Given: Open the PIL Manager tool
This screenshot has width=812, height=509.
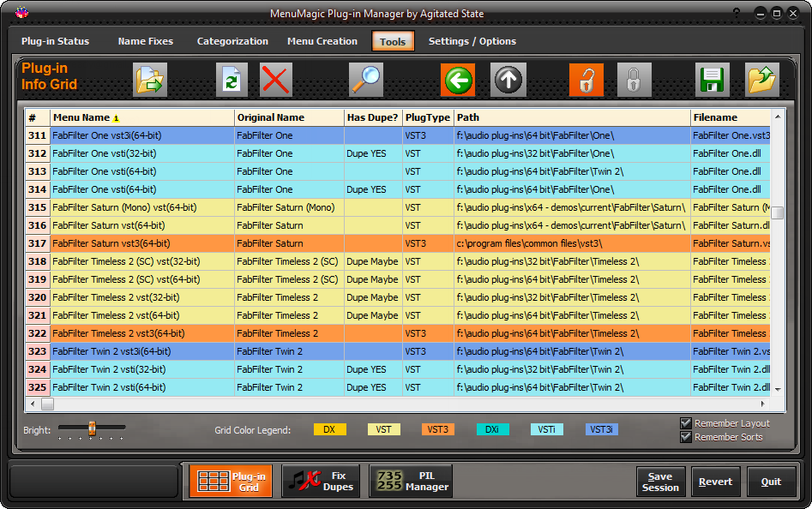Looking at the screenshot, I should pos(411,481).
